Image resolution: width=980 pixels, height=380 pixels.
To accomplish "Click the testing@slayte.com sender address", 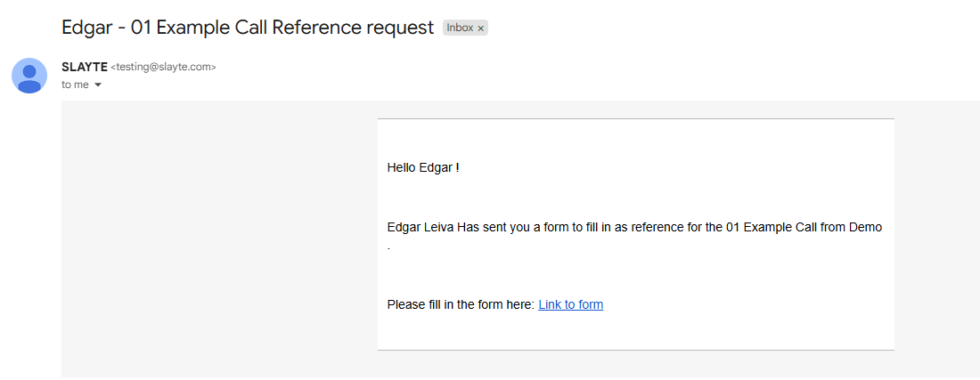I will (163, 67).
